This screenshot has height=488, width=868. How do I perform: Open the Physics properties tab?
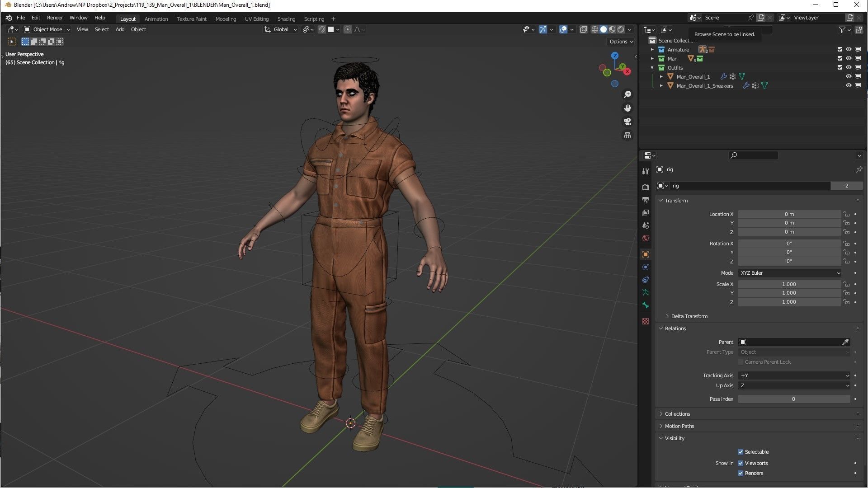[x=646, y=267]
